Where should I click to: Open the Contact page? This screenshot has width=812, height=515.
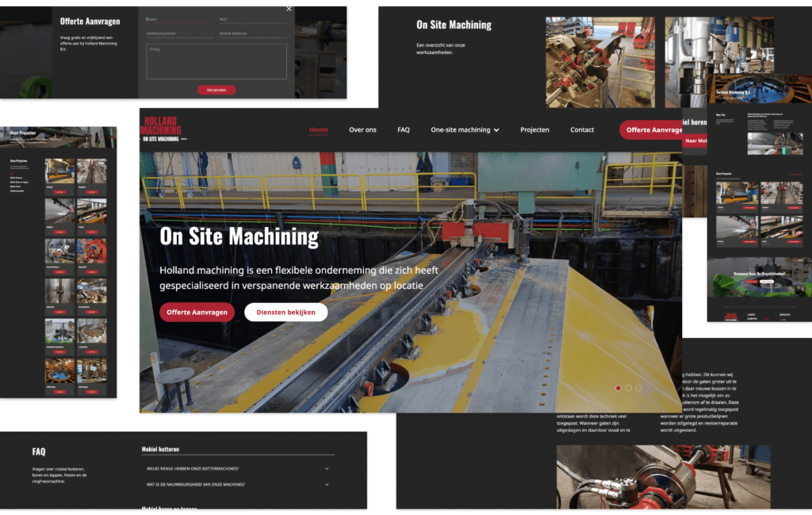click(x=582, y=129)
